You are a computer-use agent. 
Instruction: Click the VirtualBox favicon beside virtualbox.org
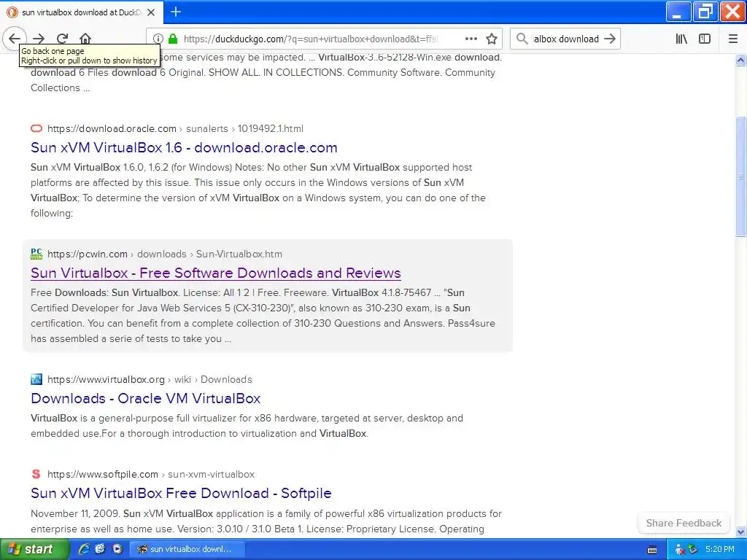(x=36, y=379)
